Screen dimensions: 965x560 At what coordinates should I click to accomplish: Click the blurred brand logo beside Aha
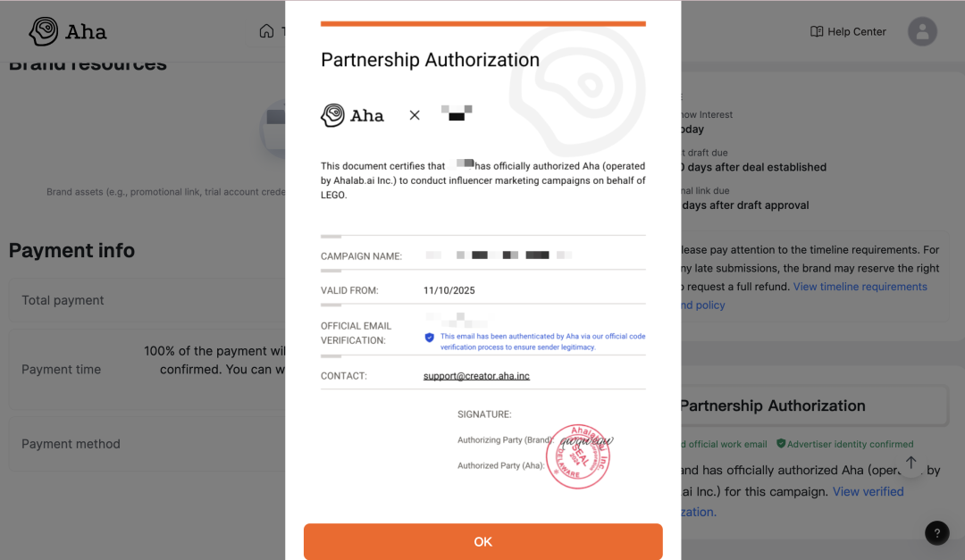point(457,113)
